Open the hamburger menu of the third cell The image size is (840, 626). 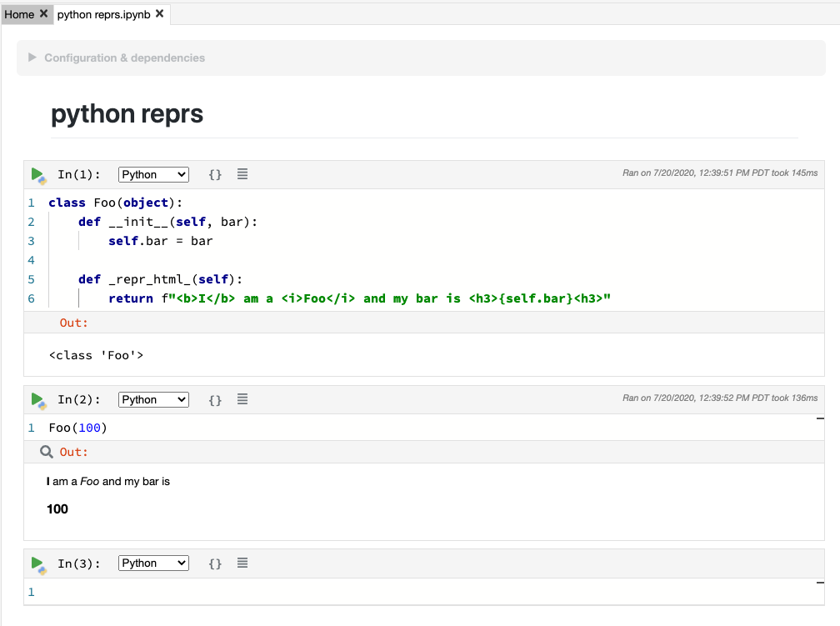click(242, 563)
